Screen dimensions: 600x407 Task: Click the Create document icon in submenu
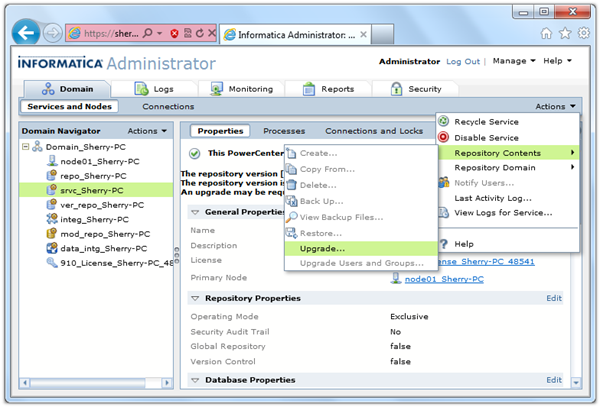[292, 153]
